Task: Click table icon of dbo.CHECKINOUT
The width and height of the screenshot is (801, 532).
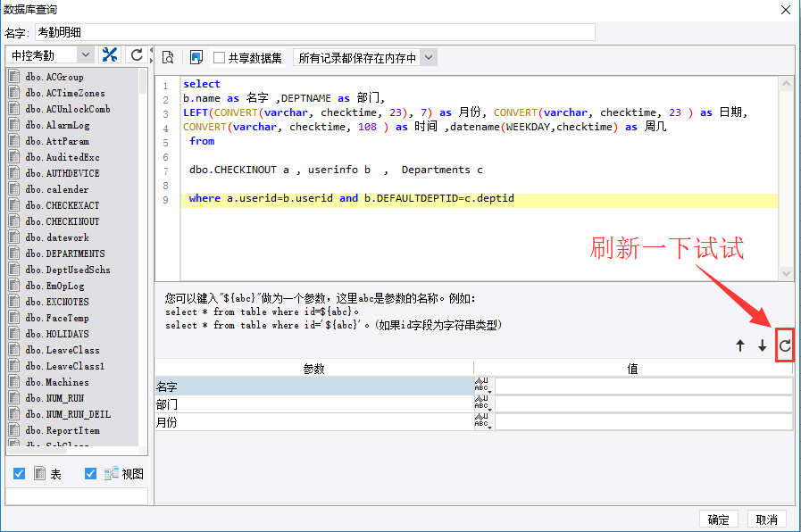Action: [x=14, y=221]
